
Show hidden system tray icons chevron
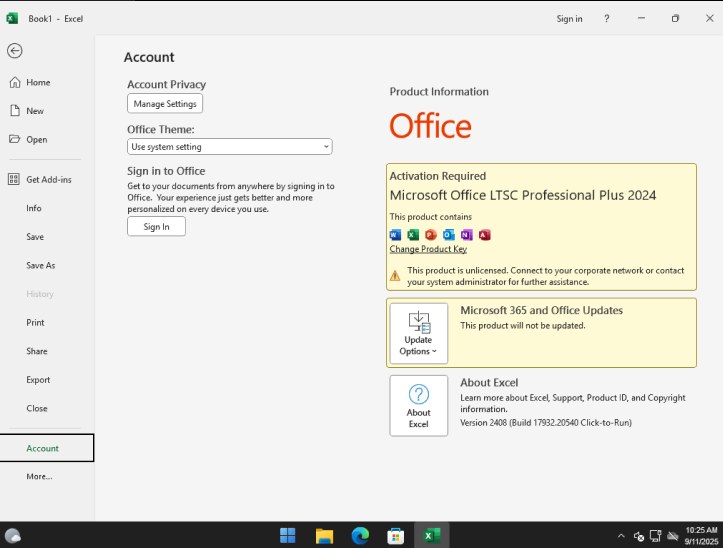(621, 536)
